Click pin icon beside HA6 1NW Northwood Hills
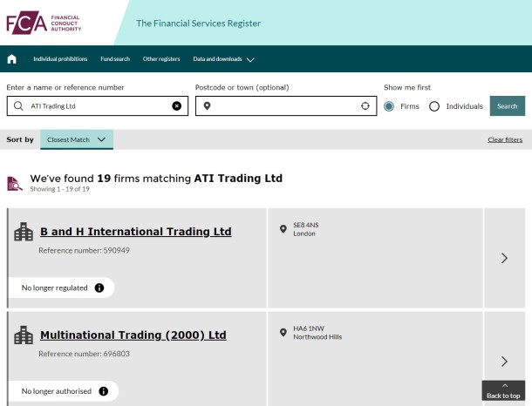This screenshot has width=532, height=406. click(283, 333)
